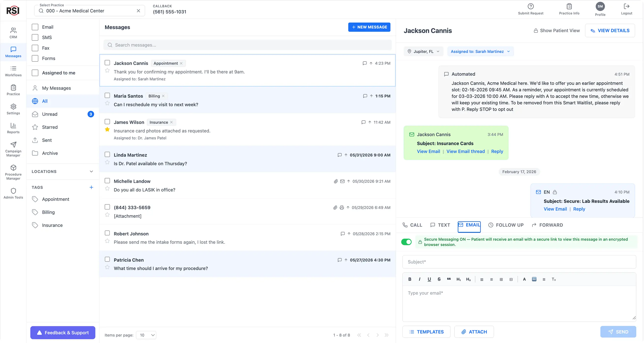
Task: Go to Practice in sidebar
Action: click(13, 90)
